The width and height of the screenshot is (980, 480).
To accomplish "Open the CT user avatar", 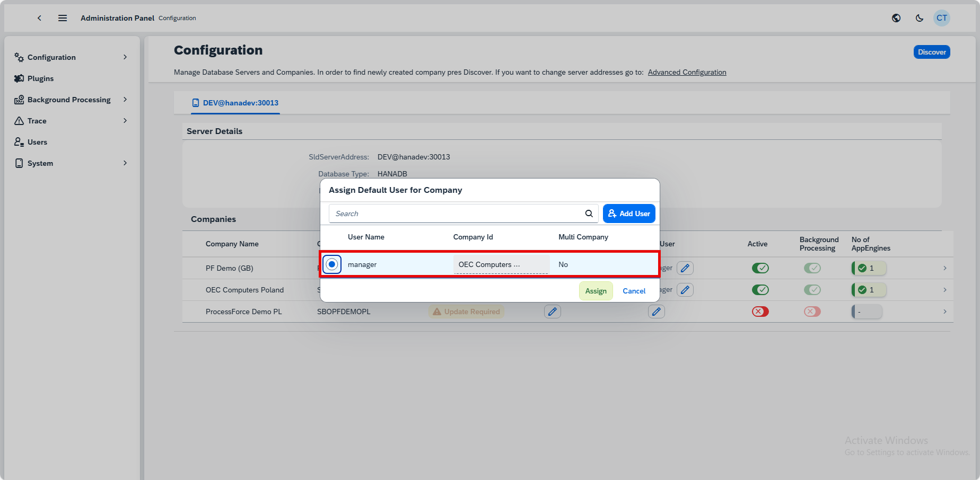I will 942,17.
